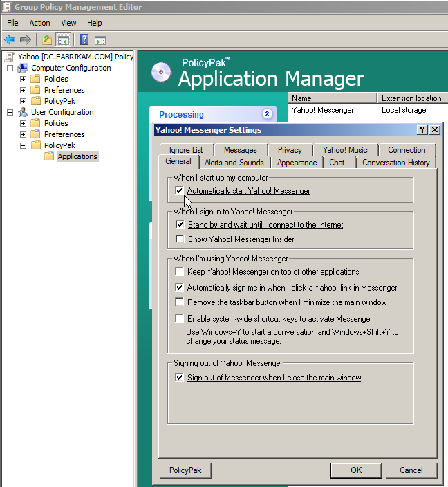The width and height of the screenshot is (448, 487).
Task: Expand Preferences under Computer Configuration
Action: [x=23, y=91]
